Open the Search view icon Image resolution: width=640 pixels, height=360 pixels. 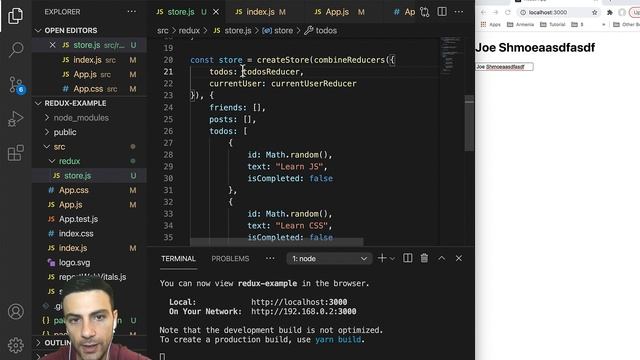tap(16, 49)
